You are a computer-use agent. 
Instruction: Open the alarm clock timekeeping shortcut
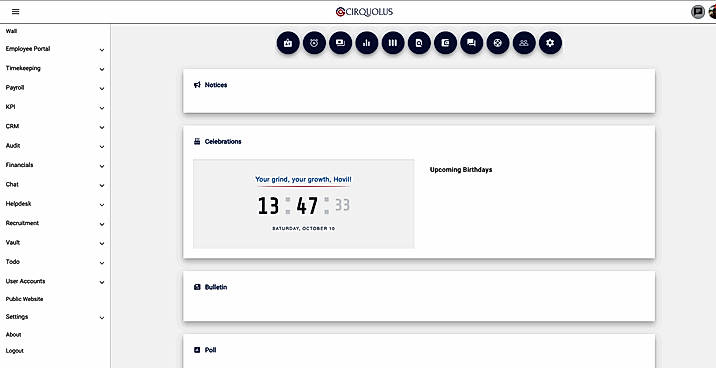click(x=314, y=43)
